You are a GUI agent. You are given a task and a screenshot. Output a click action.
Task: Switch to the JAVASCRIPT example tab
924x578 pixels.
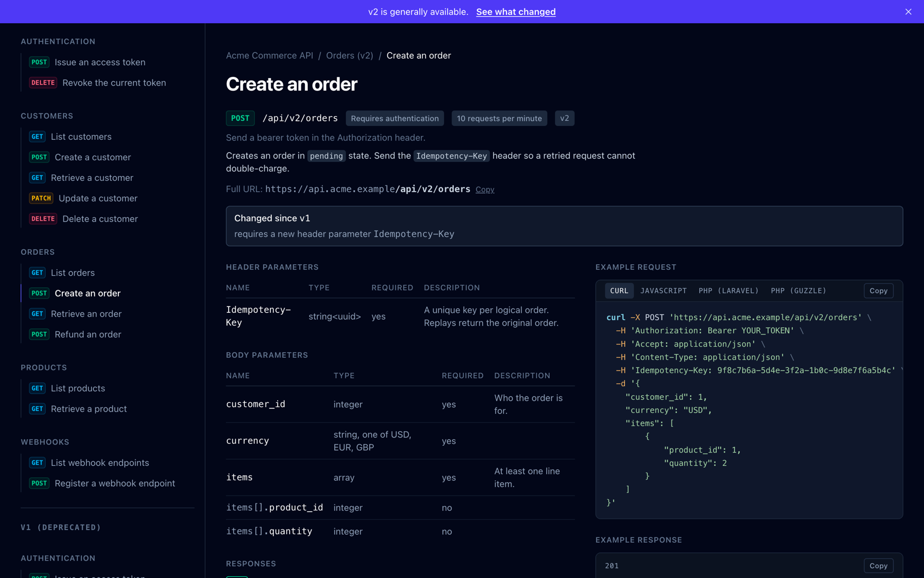coord(664,291)
